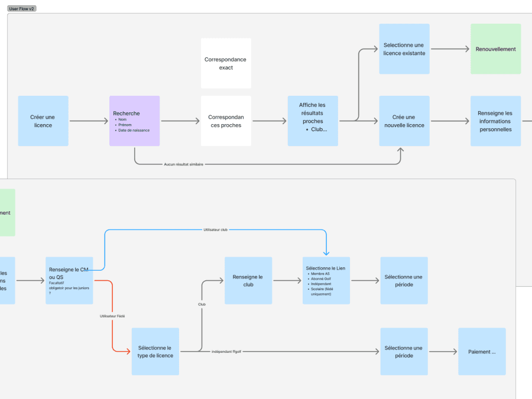Select the 'Correspondance exact' node
532x399 pixels.
226,63
